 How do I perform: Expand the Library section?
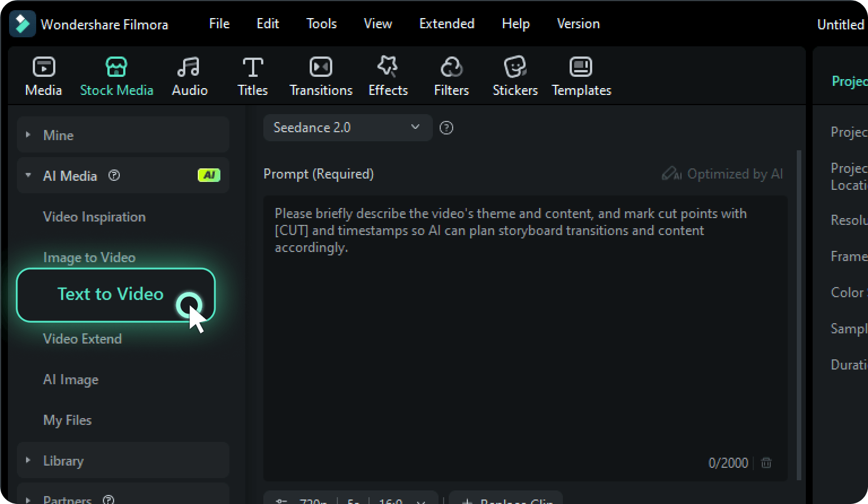(x=63, y=460)
